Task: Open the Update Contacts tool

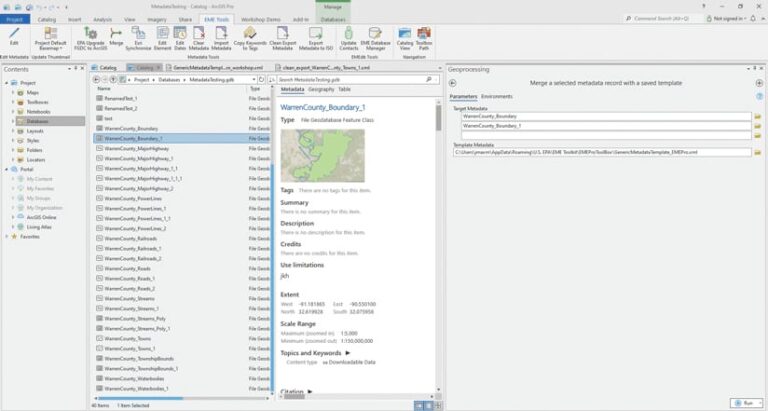Action: (x=348, y=38)
